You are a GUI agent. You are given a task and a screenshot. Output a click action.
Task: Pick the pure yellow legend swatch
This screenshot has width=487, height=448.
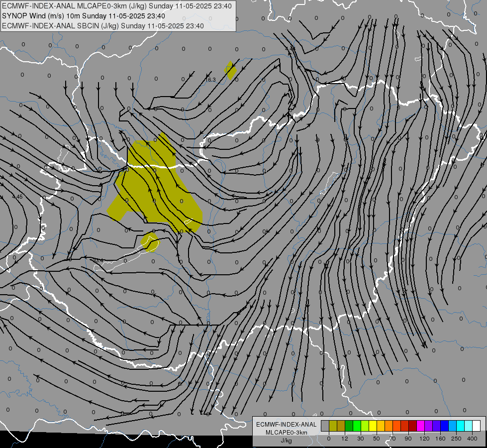tap(373, 426)
